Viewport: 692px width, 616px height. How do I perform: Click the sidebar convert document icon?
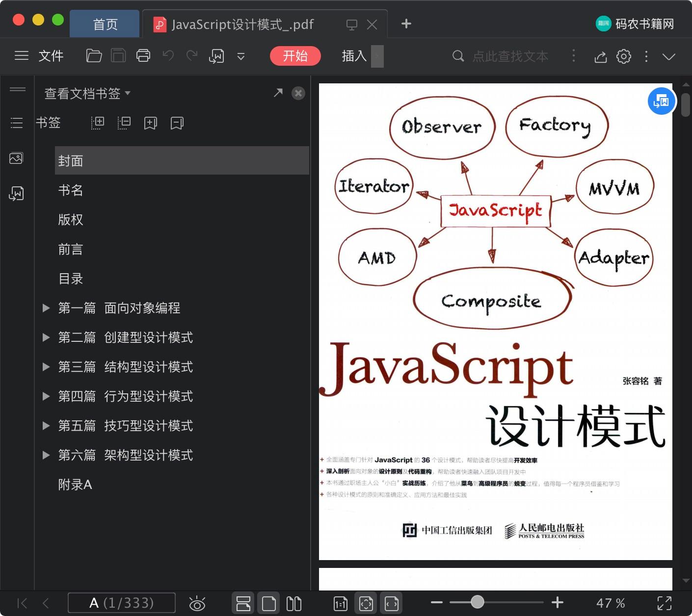pos(16,194)
